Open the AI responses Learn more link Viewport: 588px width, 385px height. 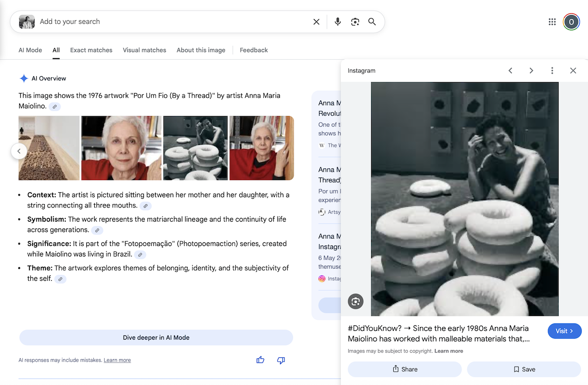(x=117, y=360)
